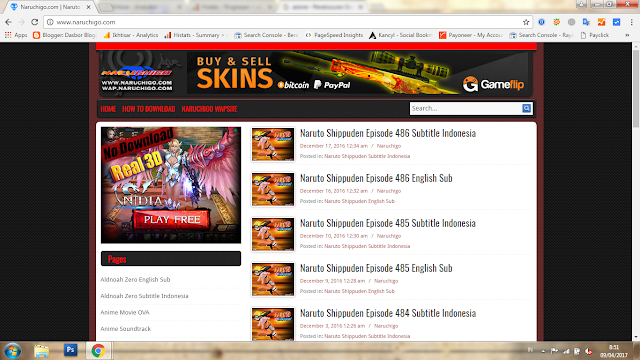640x360 pixels.
Task: Go back with the browser back arrow
Action: 8,22
